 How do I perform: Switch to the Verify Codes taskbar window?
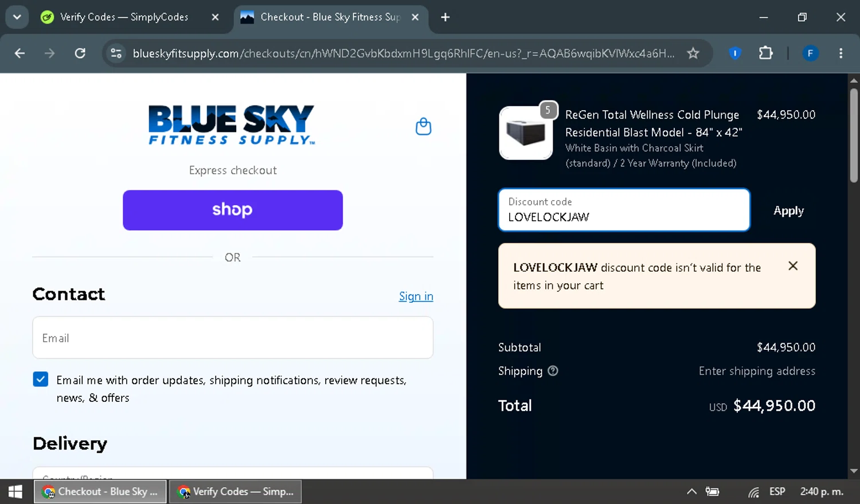[235, 491]
